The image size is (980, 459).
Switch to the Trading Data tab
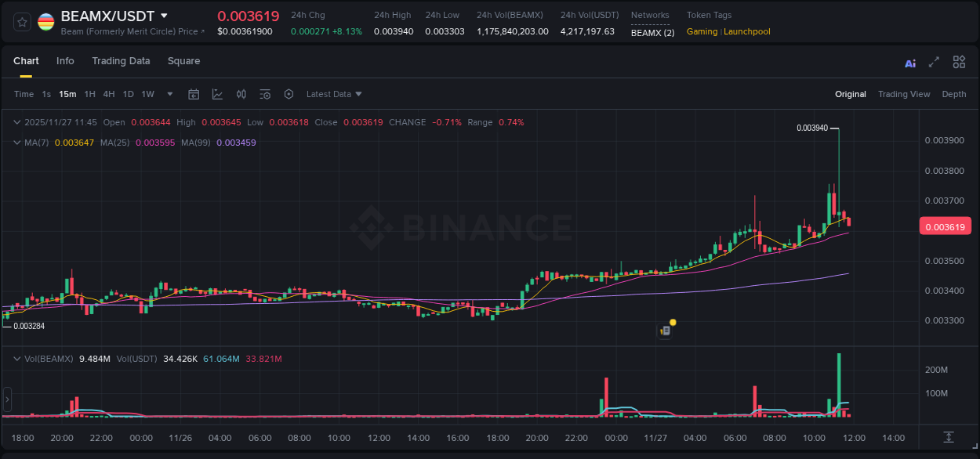(121, 61)
